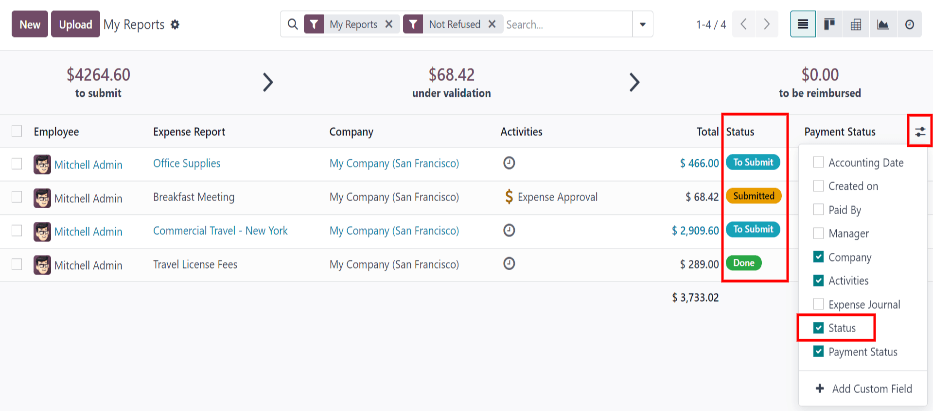Click the New button
Image resolution: width=933 pixels, height=411 pixels.
30,24
